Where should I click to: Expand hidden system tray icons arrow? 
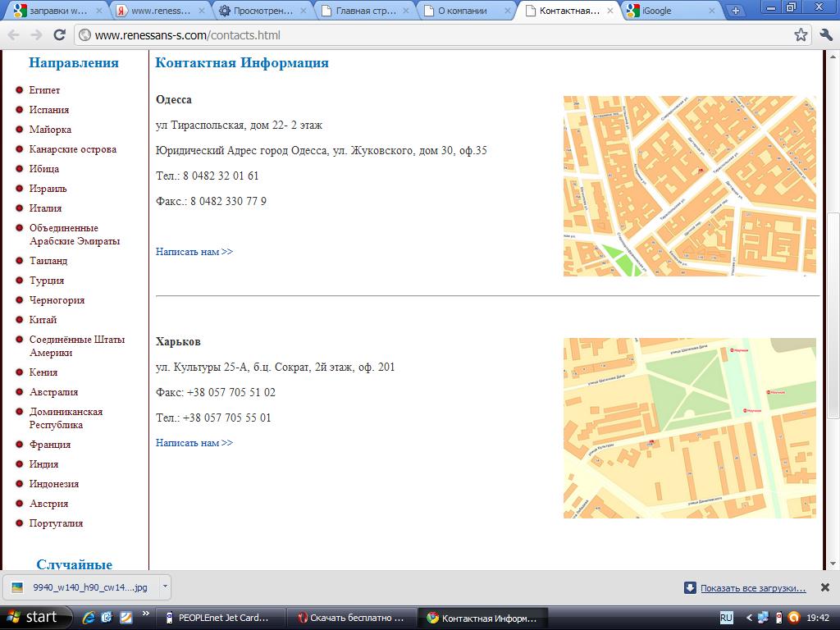748,617
